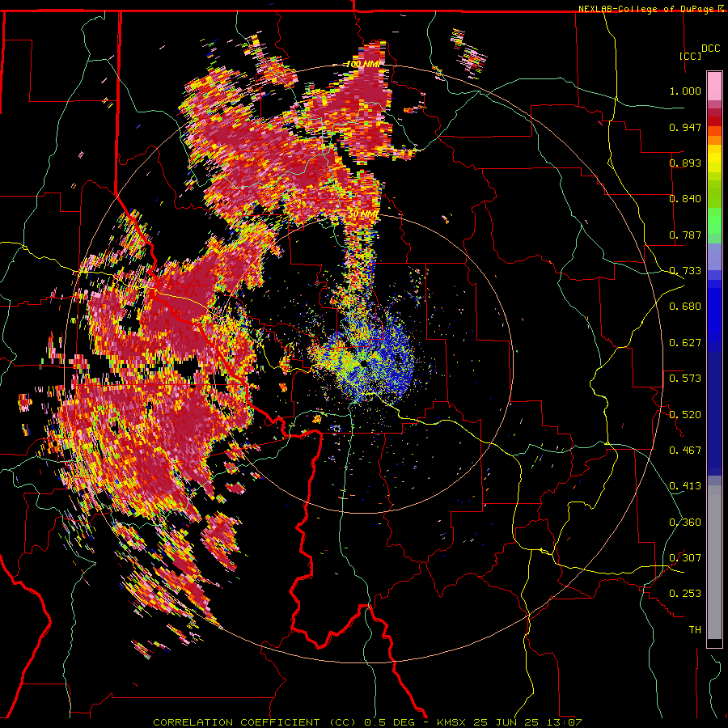
Task: Click the 0.947 legend value
Action: coord(685,127)
